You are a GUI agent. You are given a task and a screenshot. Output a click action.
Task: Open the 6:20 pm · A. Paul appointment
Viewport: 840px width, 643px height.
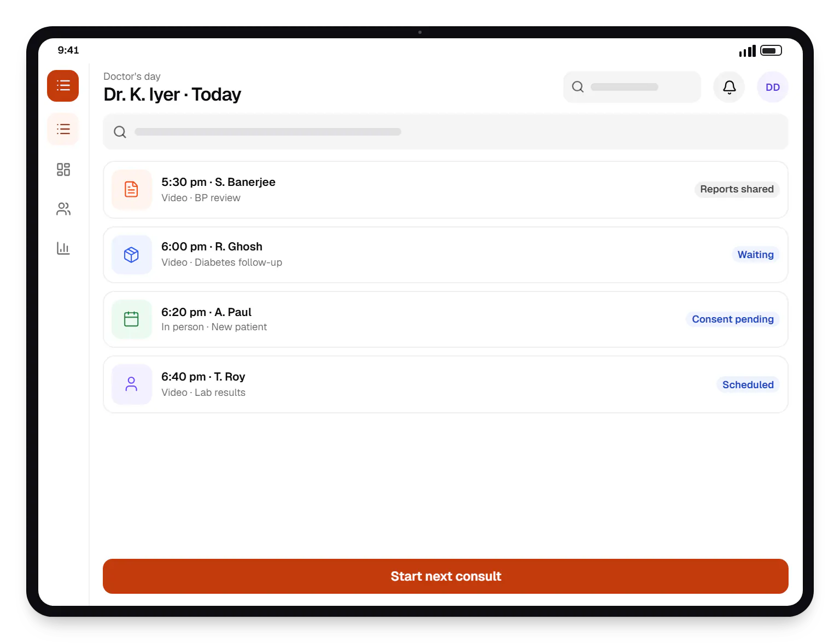tap(446, 319)
